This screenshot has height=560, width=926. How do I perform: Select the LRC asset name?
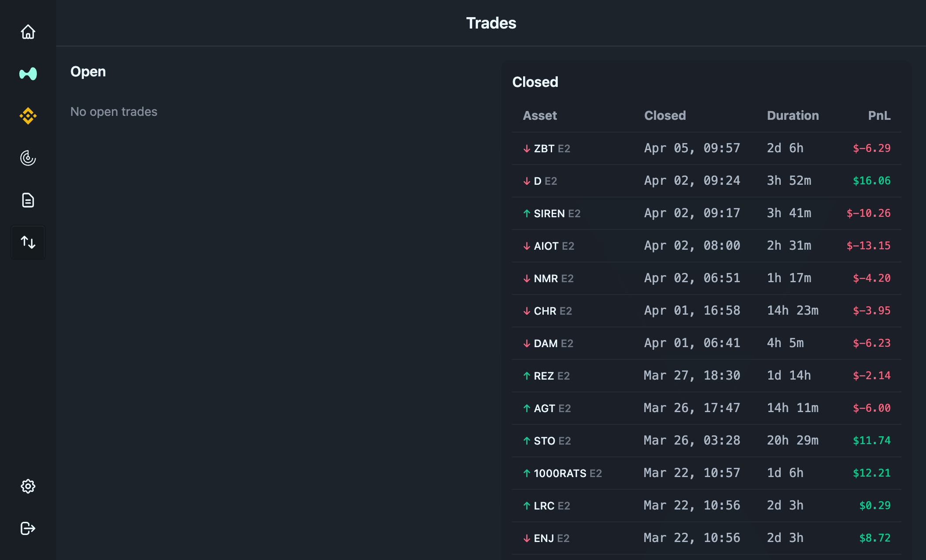click(544, 506)
